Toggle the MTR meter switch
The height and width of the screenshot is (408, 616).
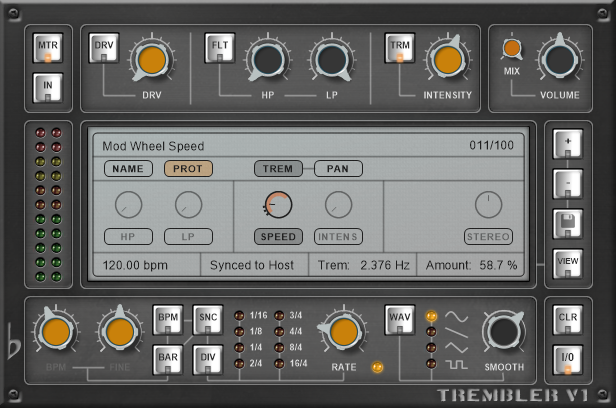47,48
